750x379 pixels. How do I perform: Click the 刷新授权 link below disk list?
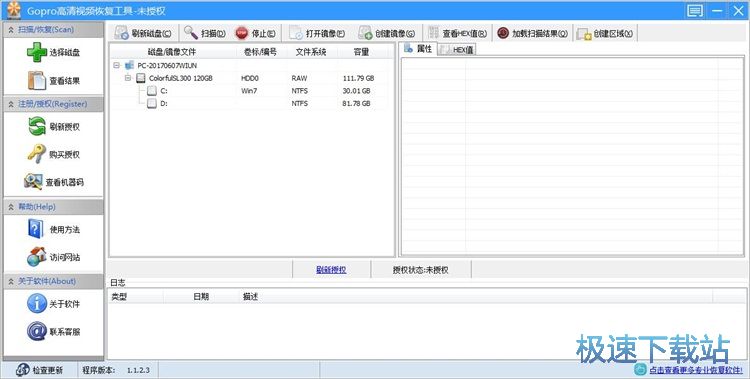[x=331, y=270]
